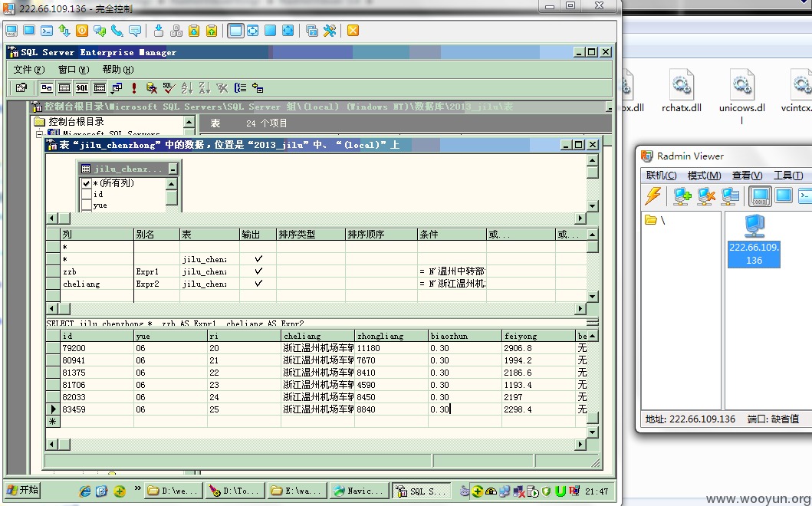Select row with id 81706

[54, 385]
